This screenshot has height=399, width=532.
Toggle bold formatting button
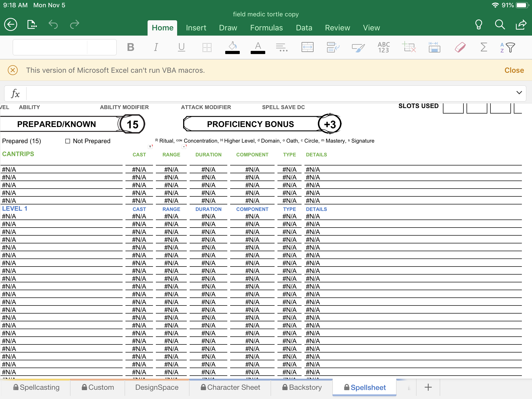(x=131, y=47)
